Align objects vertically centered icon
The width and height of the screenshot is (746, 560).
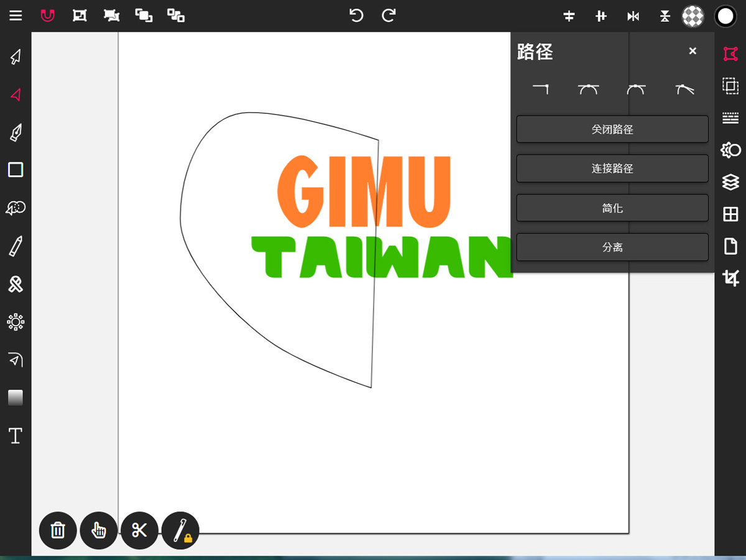click(x=569, y=16)
